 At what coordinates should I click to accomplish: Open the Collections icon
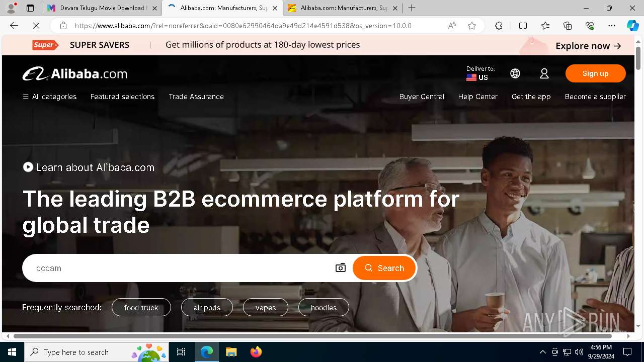tap(568, 26)
